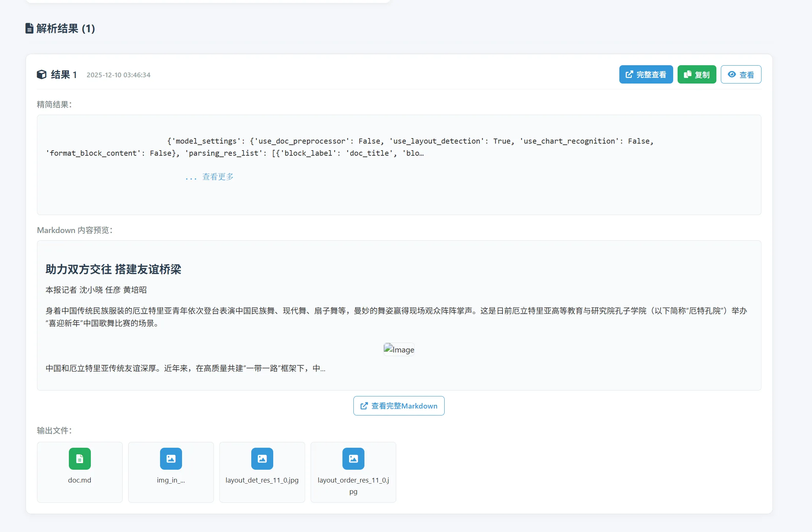Screen dimensions: 812x532
Task: Click the document icon next to 解析结果
Action: point(29,28)
